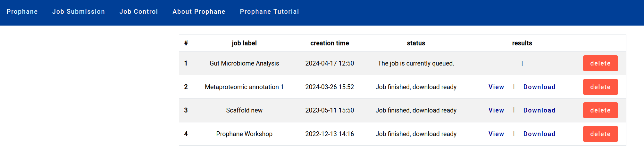Download the Scaffold new job results
This screenshot has height=155, width=644.
point(539,110)
